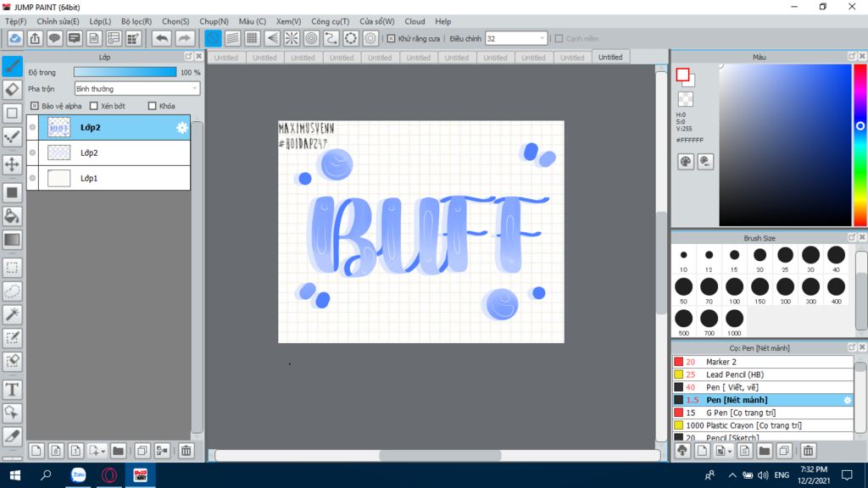Click the transparent color swatch
Image resolution: width=868 pixels, height=488 pixels.
click(x=685, y=99)
